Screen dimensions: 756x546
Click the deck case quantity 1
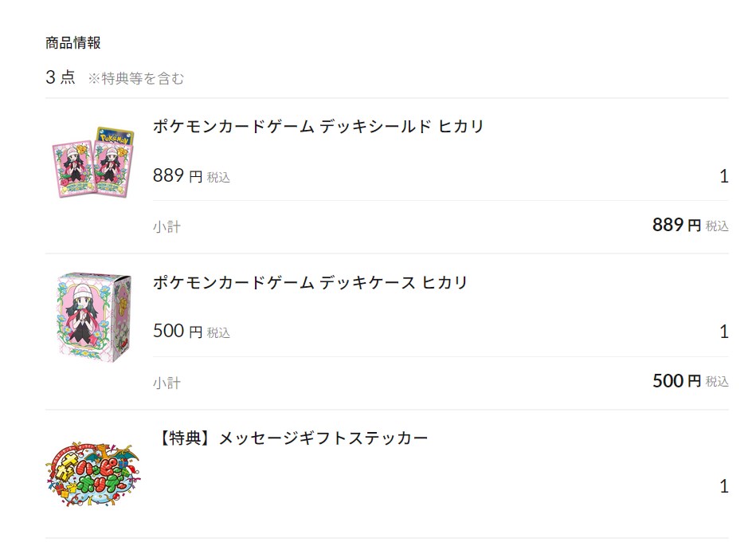click(723, 332)
